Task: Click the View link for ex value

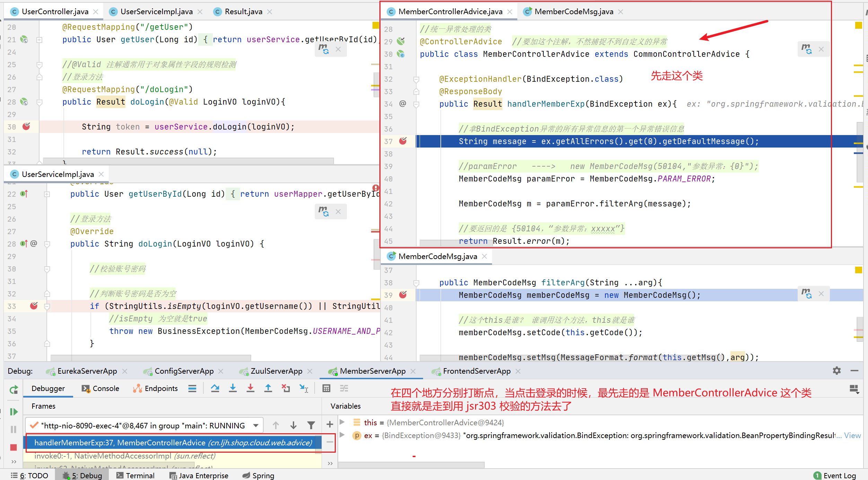Action: (x=852, y=436)
